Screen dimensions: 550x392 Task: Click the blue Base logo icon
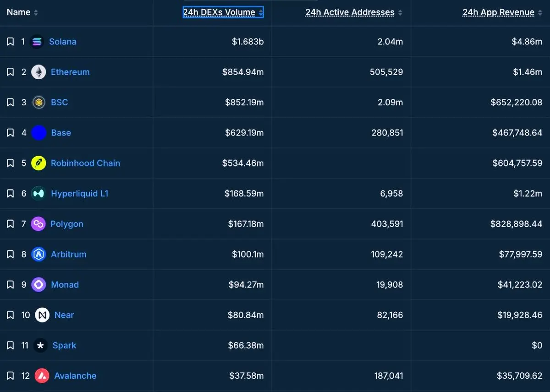click(38, 133)
